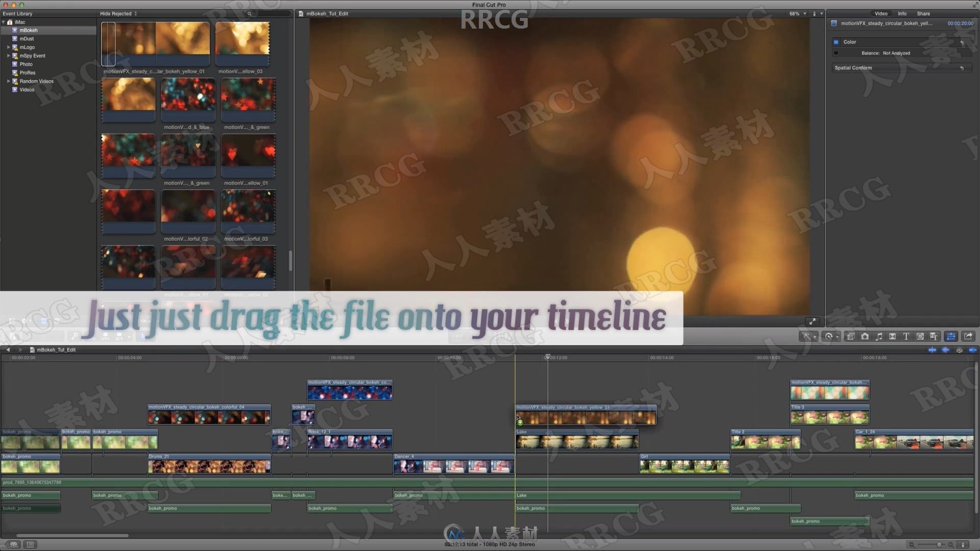Go forward in timeline history
Viewport: 980px width, 551px height.
pos(20,349)
